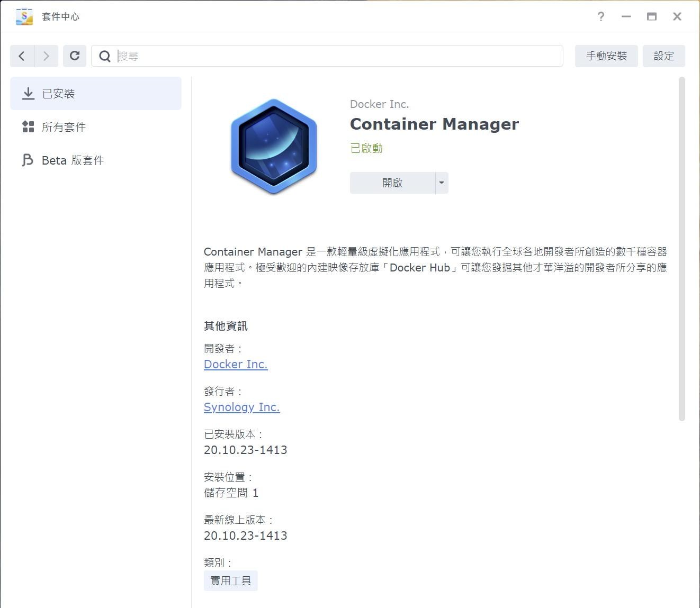Open the help question mark icon
The image size is (700, 608).
[600, 16]
